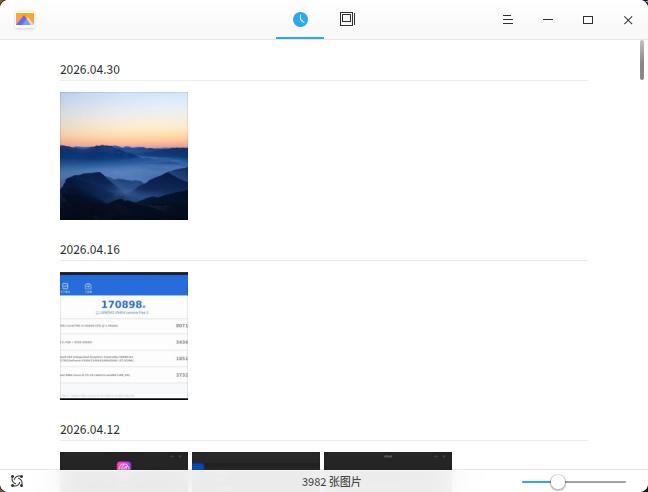Open second dark thumbnail under 2026.04.12

pyautogui.click(x=256, y=461)
